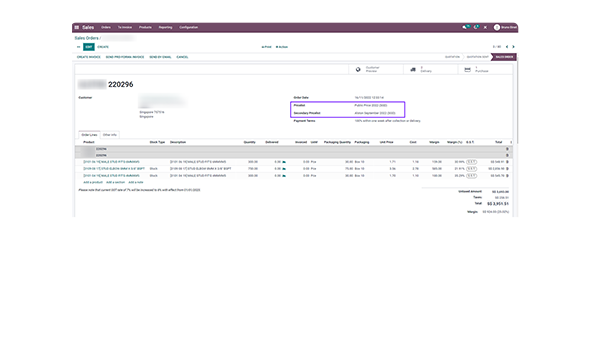
Task: Click the total amount S$ 3,951.51
Action: pos(498,204)
